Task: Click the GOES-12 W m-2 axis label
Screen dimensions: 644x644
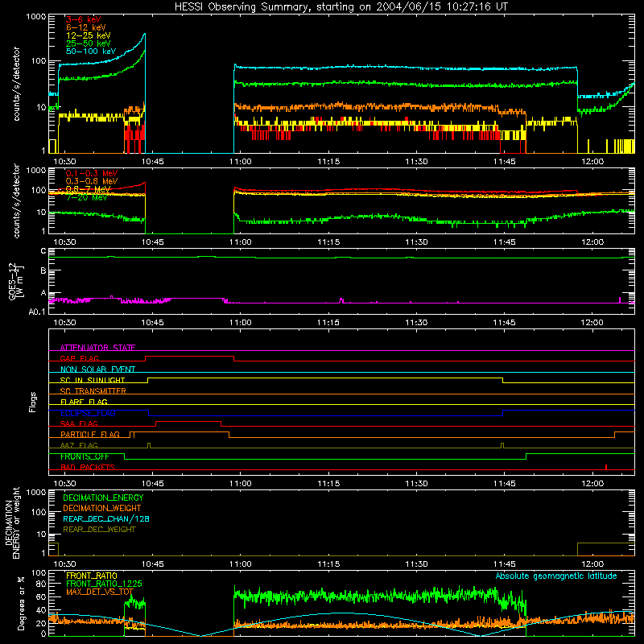Action: (16, 281)
